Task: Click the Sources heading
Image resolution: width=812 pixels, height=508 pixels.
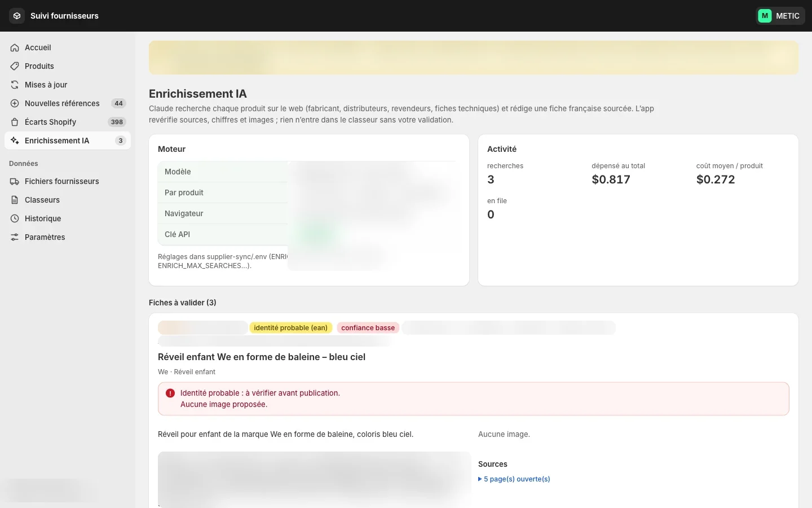Action: click(493, 464)
